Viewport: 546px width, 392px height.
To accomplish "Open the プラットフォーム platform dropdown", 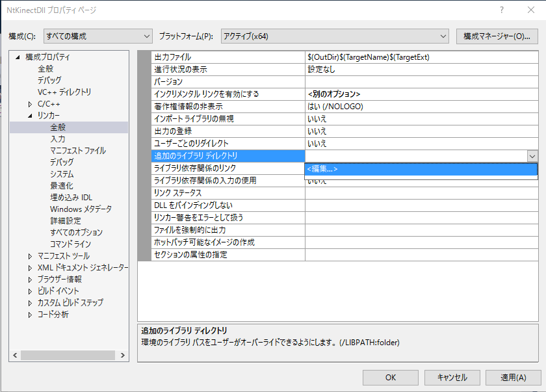I will 335,36.
